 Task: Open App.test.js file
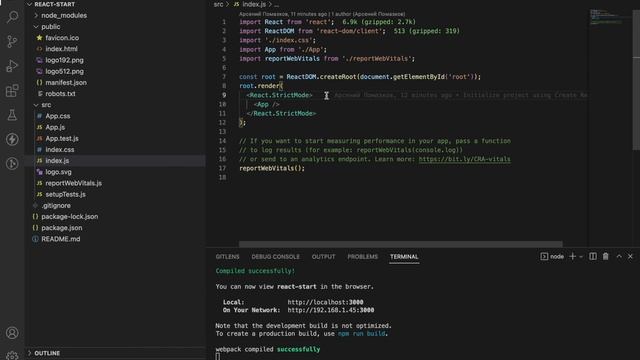click(62, 139)
